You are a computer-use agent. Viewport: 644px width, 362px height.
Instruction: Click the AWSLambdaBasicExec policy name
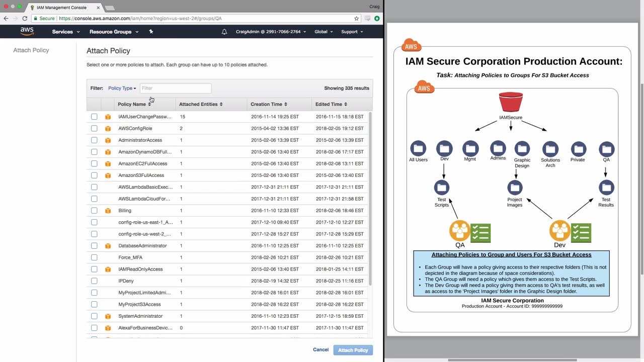coord(145,187)
